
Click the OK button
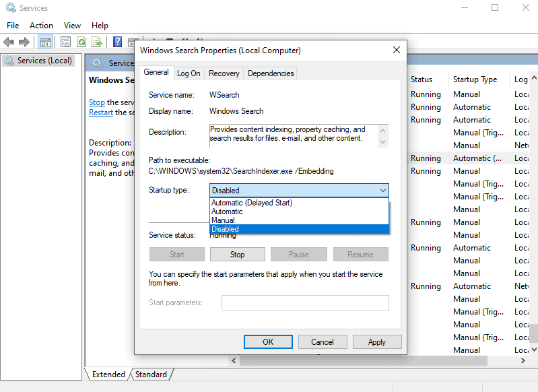(x=268, y=342)
